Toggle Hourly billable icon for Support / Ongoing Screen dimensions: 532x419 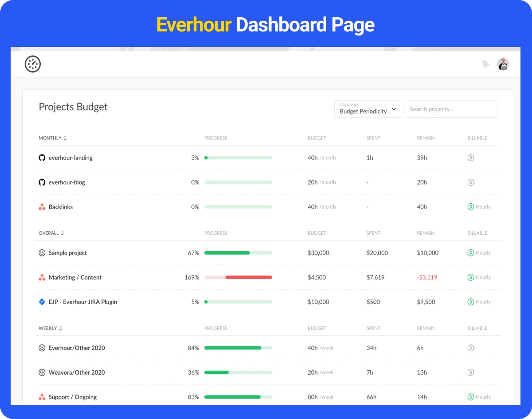tap(471, 397)
